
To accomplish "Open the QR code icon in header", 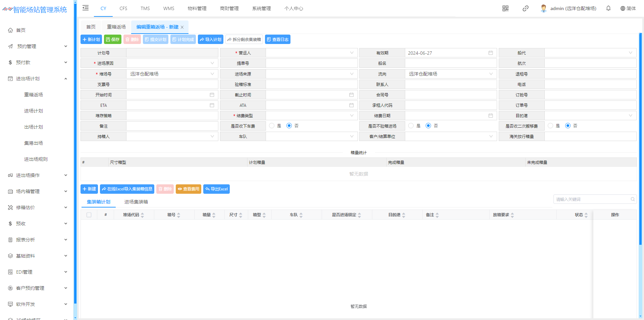I will tap(505, 8).
